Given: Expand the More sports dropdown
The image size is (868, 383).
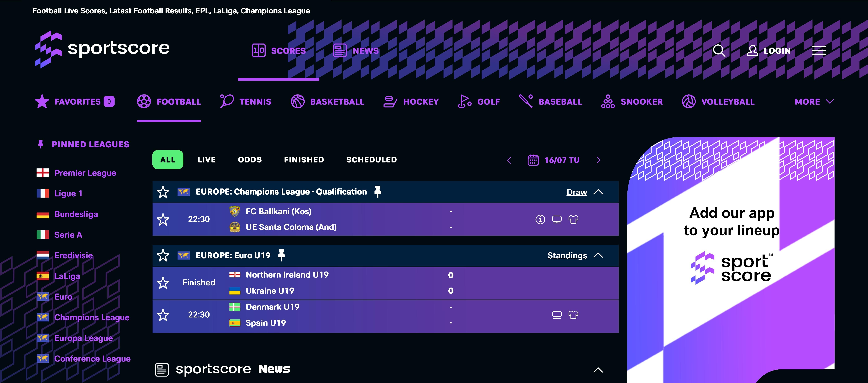Looking at the screenshot, I should point(814,101).
